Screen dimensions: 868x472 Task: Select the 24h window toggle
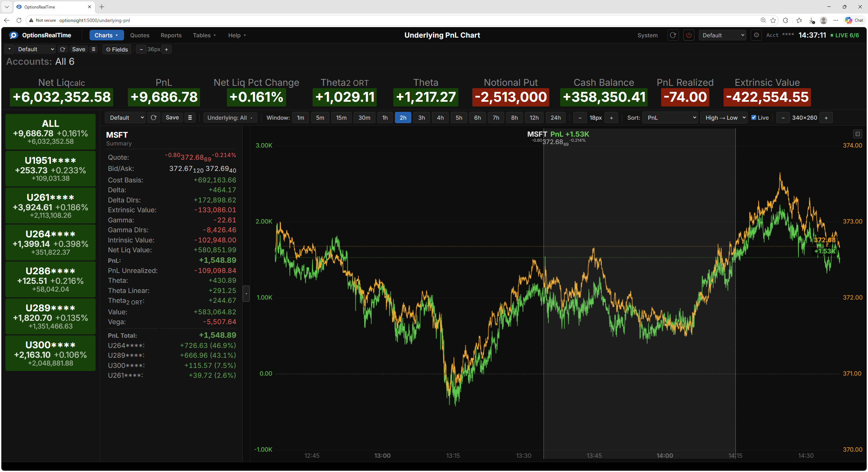click(555, 118)
